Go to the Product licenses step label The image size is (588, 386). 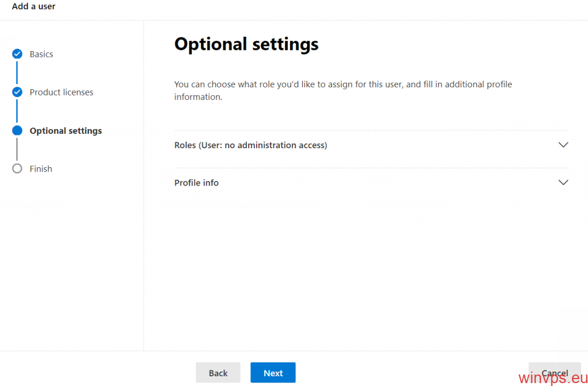61,92
